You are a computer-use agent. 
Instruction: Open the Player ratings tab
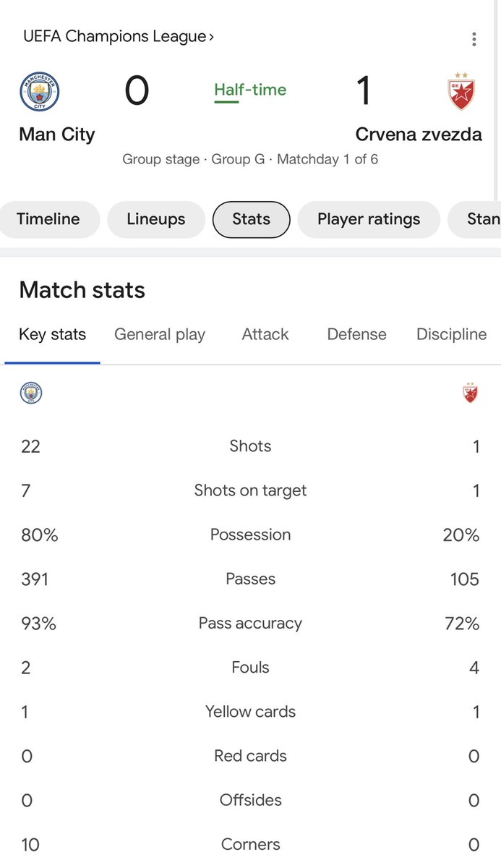pyautogui.click(x=369, y=219)
